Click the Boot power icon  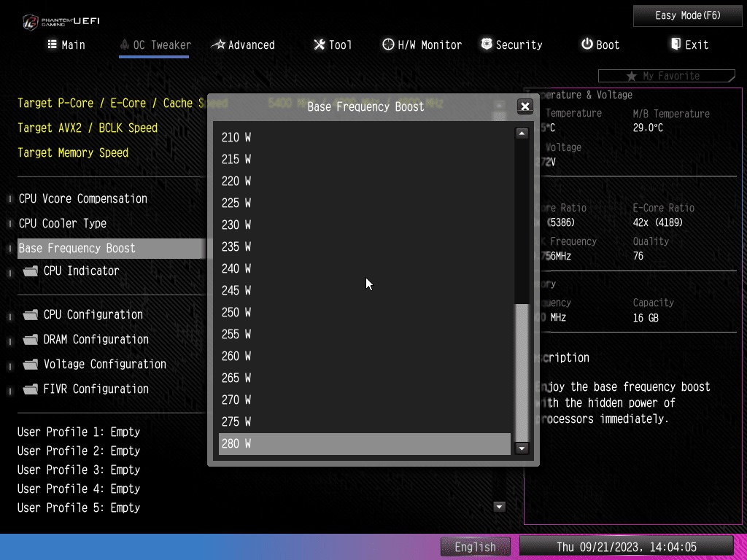click(x=587, y=44)
